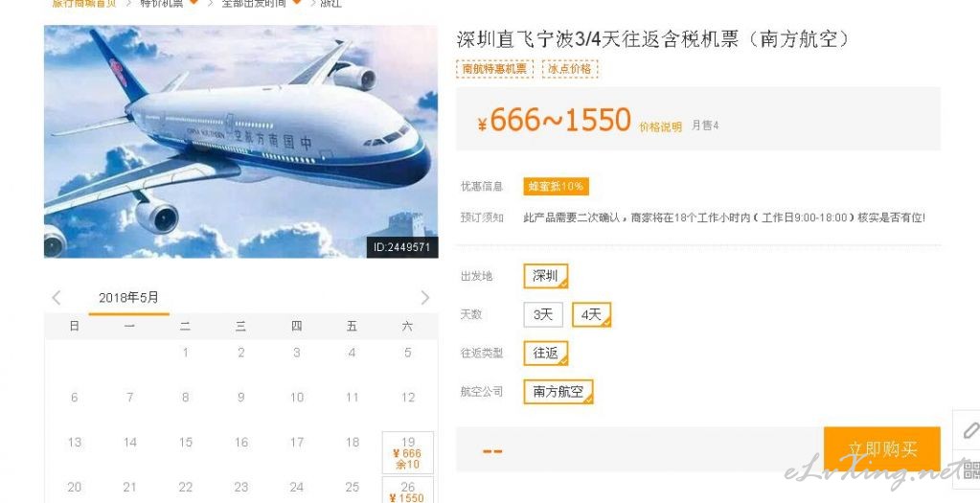Expand the 全部出发时间 breadcrumb dropdown

296,3
